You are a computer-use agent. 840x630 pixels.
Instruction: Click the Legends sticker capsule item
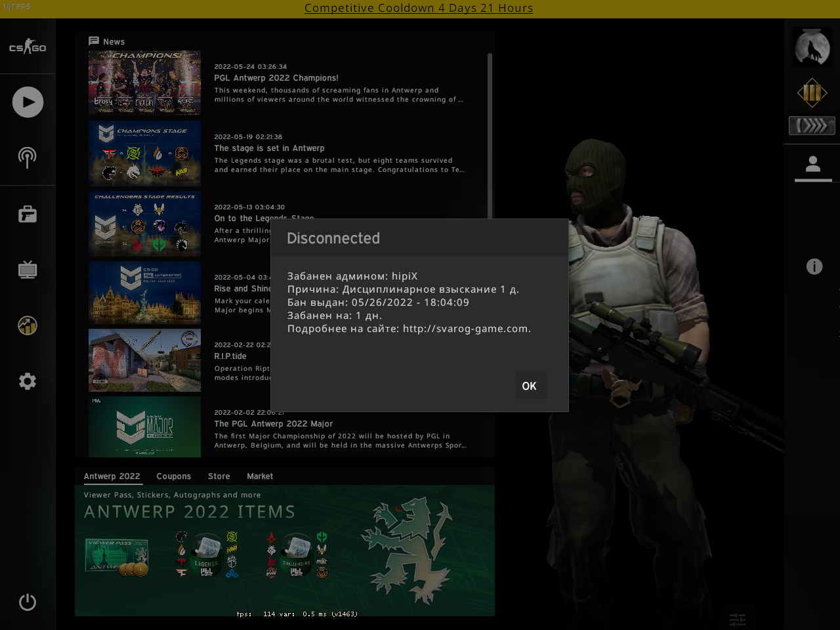coord(206,555)
